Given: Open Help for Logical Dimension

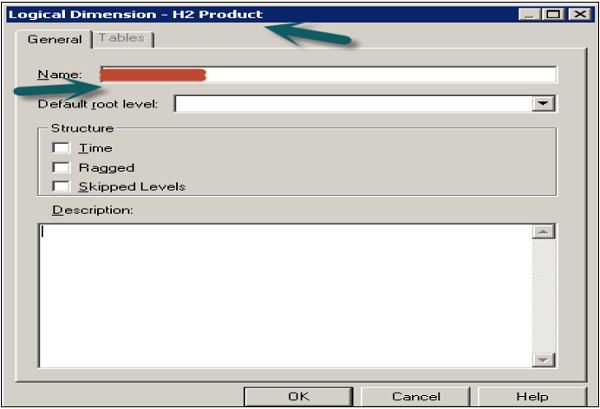Looking at the screenshot, I should click(532, 396).
